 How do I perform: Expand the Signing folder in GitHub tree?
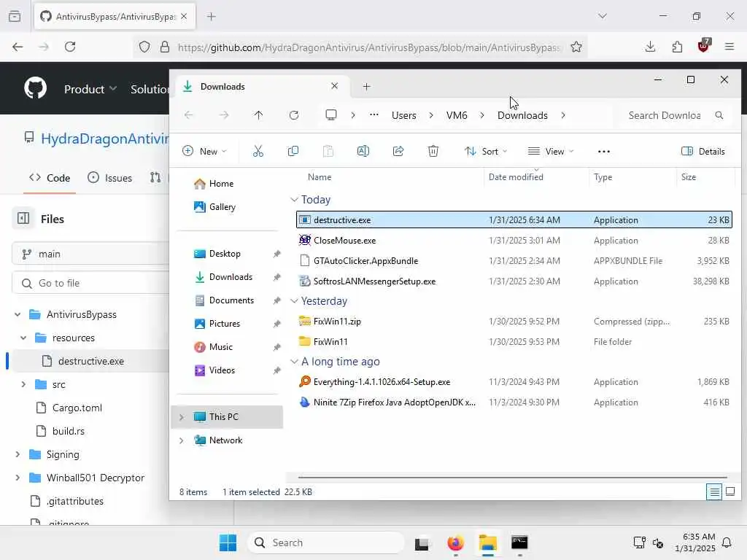(18, 454)
